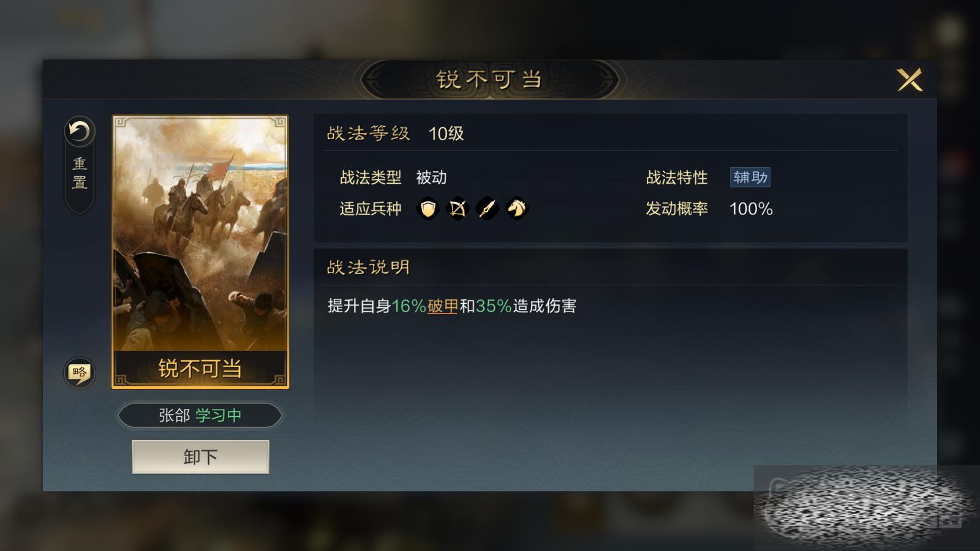
Task: Select the shield troop type icon
Action: (428, 209)
